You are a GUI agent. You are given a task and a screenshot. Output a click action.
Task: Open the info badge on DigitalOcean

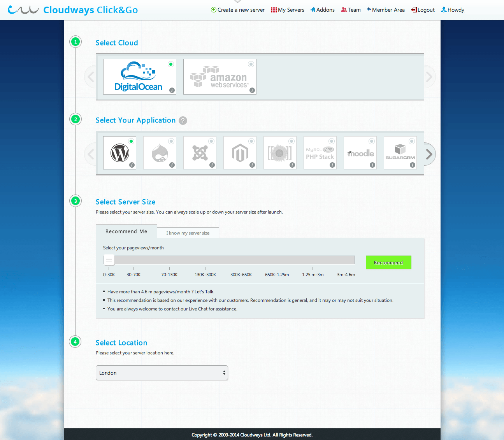[172, 91]
